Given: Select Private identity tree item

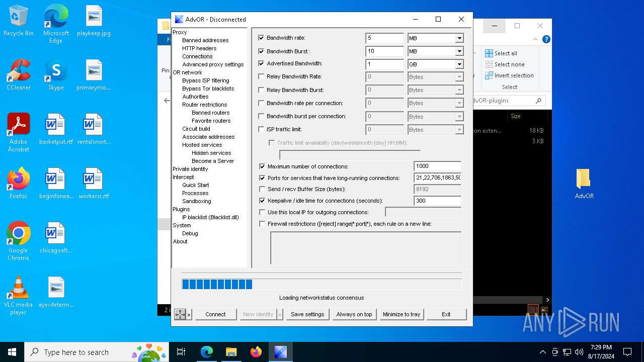Looking at the screenshot, I should pyautogui.click(x=190, y=169).
